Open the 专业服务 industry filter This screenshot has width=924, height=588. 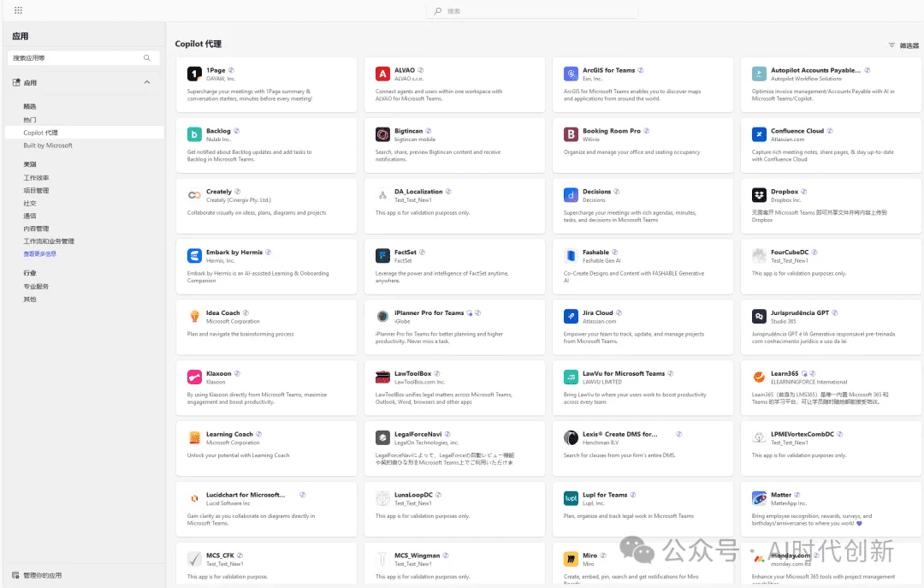pos(36,287)
